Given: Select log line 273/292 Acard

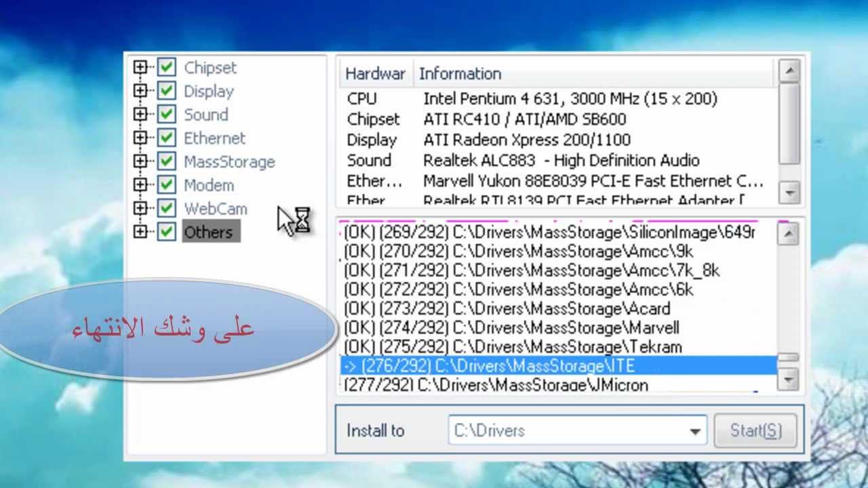Looking at the screenshot, I should tap(558, 308).
